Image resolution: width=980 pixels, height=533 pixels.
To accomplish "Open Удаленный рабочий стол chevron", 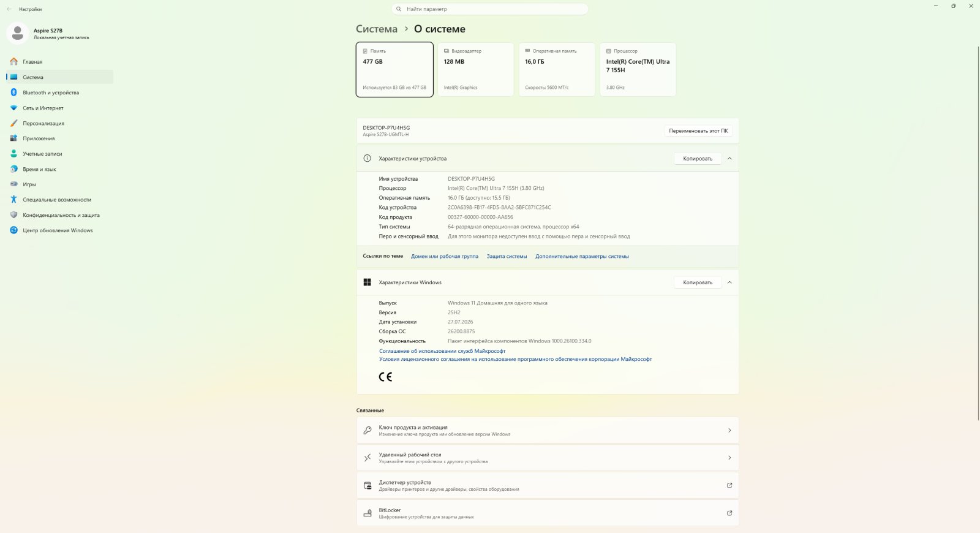I will tap(729, 458).
